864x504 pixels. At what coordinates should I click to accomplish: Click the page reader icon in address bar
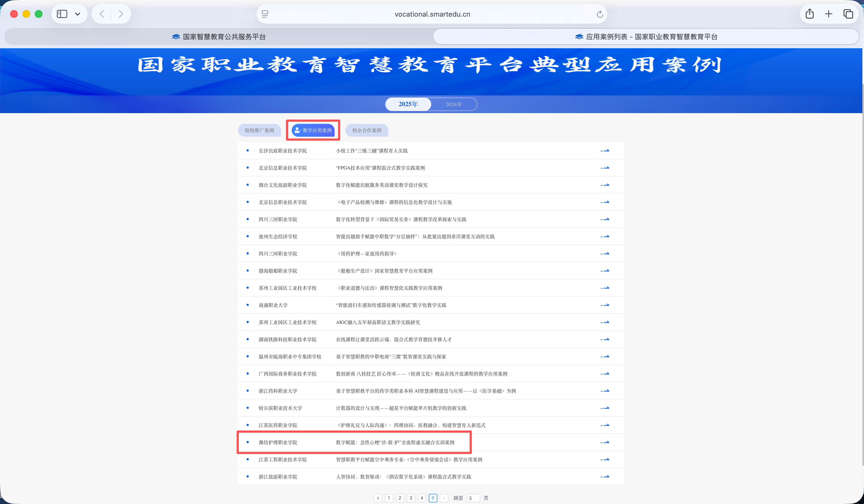[265, 14]
